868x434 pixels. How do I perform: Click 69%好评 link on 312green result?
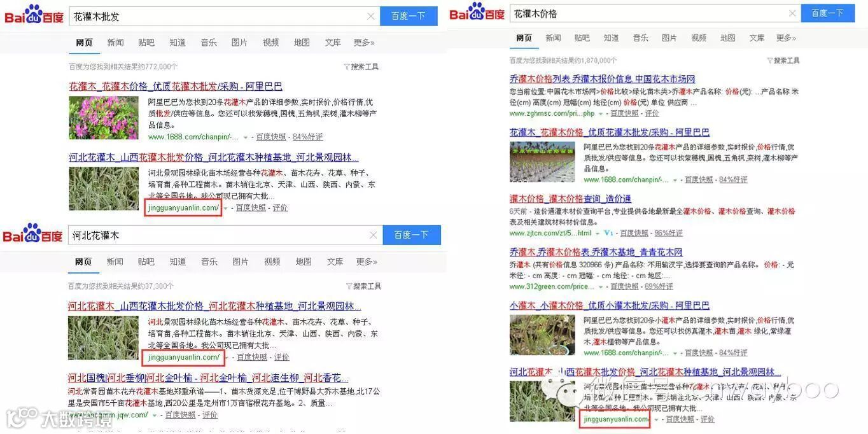point(659,287)
